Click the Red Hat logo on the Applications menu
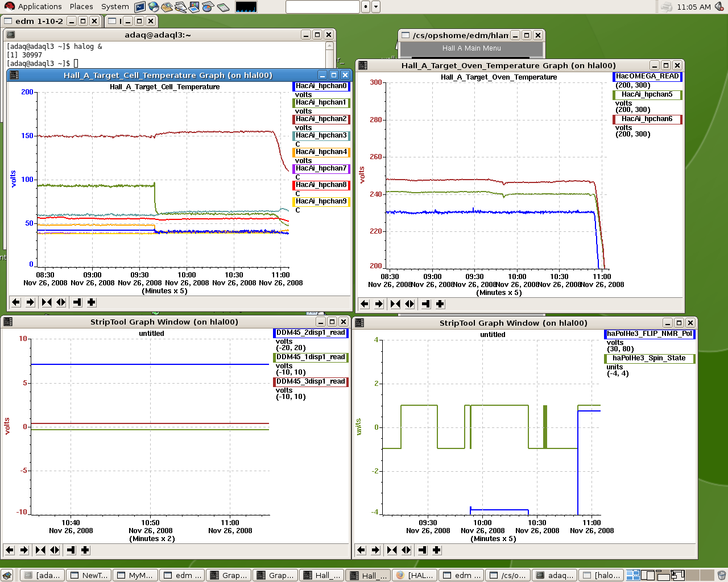The image size is (728, 582). (x=9, y=6)
